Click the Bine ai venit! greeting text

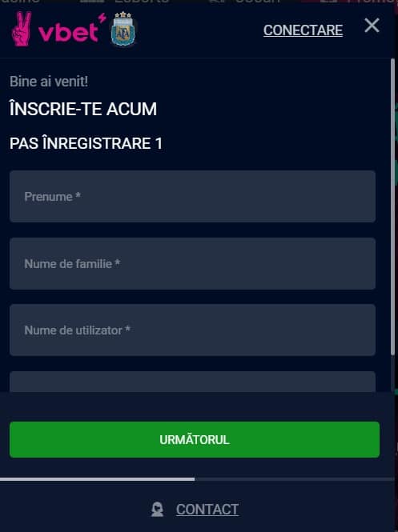(x=49, y=82)
